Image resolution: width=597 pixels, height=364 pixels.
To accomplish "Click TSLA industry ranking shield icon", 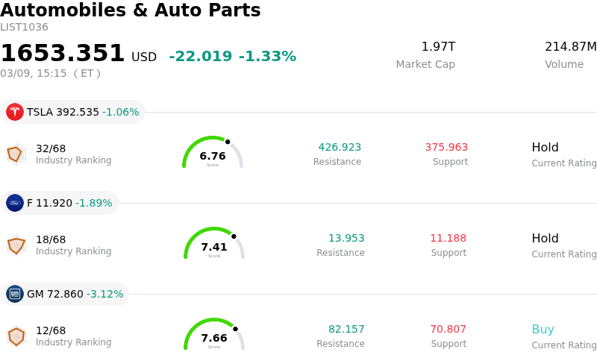I will [x=16, y=154].
